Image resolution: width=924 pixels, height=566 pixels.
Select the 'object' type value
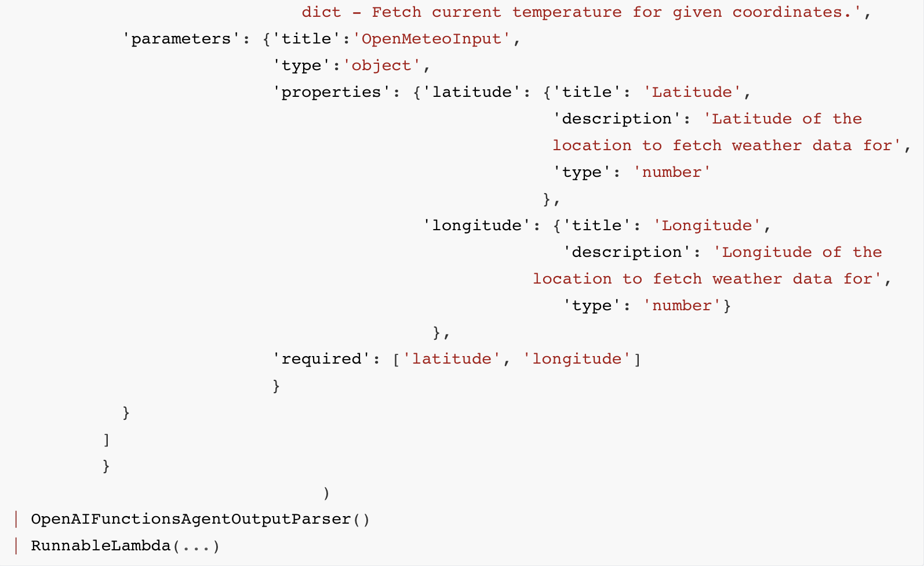pos(381,66)
